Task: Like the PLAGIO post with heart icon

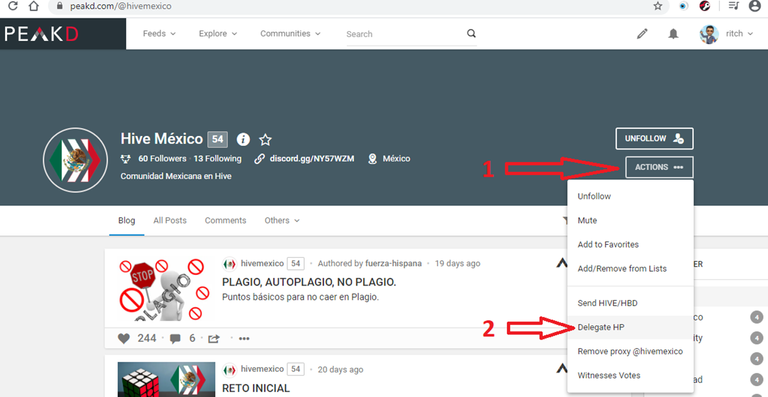Action: pos(124,338)
